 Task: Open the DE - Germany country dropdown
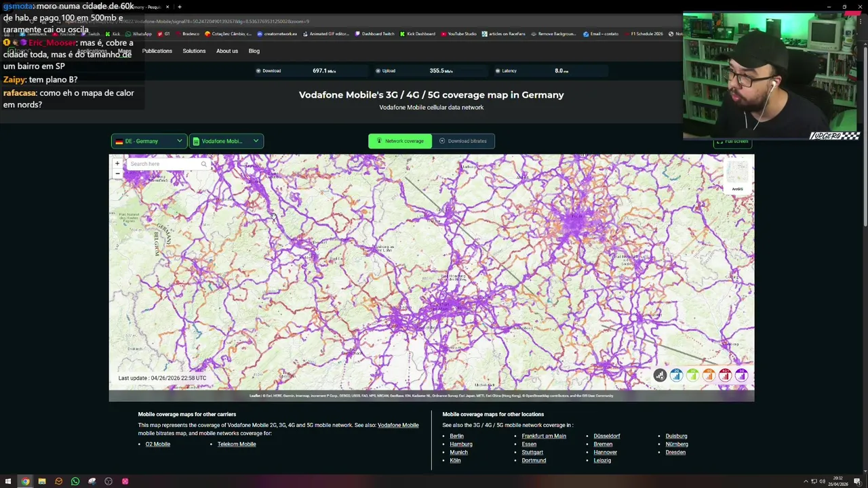coord(149,141)
